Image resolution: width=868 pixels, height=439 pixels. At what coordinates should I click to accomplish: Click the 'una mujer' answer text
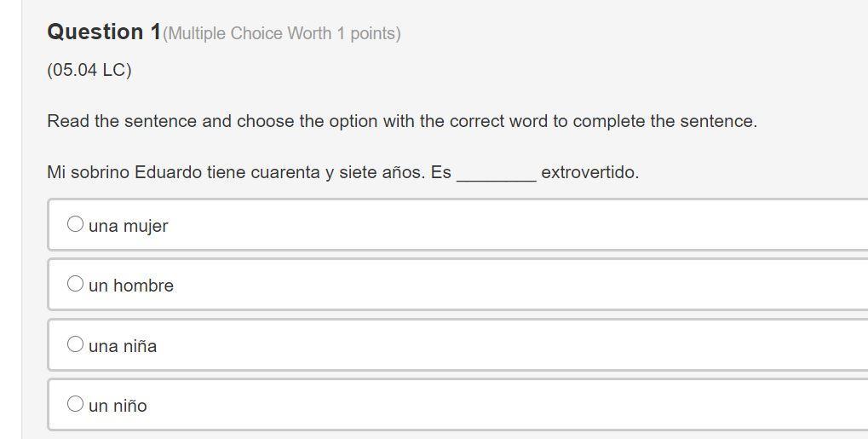tap(129, 226)
